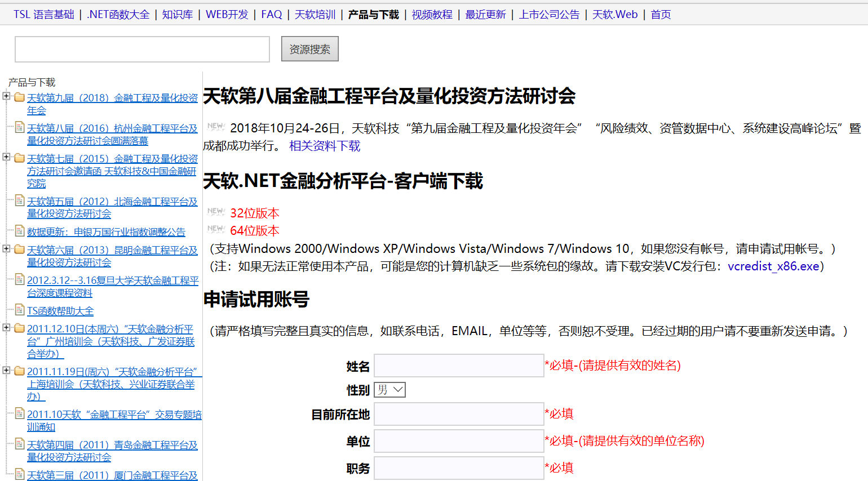Click the 职务 input field
This screenshot has width=868, height=481.
(x=459, y=468)
